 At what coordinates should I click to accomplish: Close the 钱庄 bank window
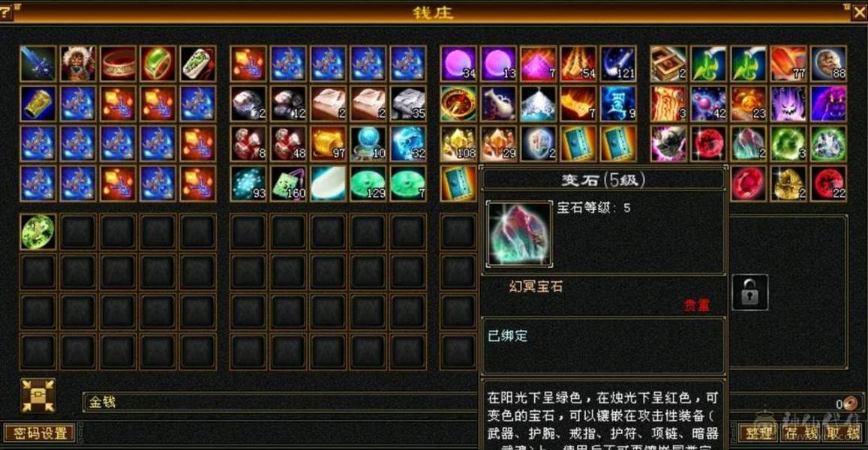[x=860, y=11]
